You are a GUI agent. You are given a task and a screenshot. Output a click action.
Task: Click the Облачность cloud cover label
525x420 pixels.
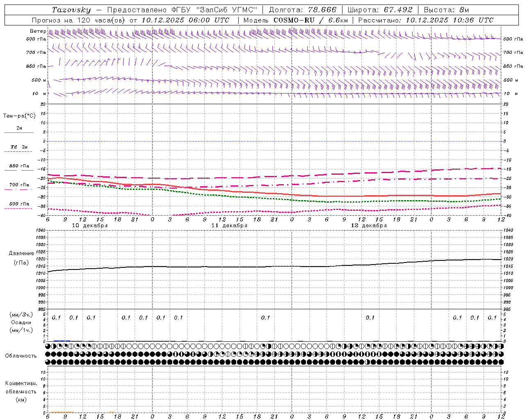click(x=21, y=356)
